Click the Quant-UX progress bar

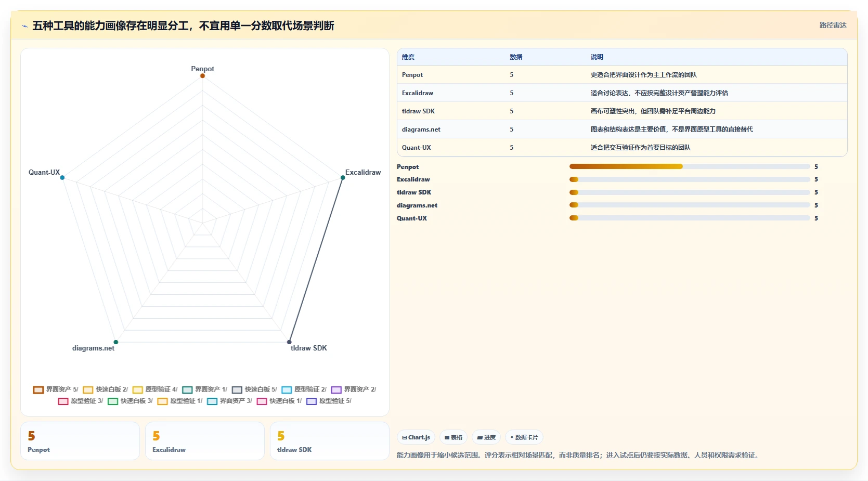point(690,218)
